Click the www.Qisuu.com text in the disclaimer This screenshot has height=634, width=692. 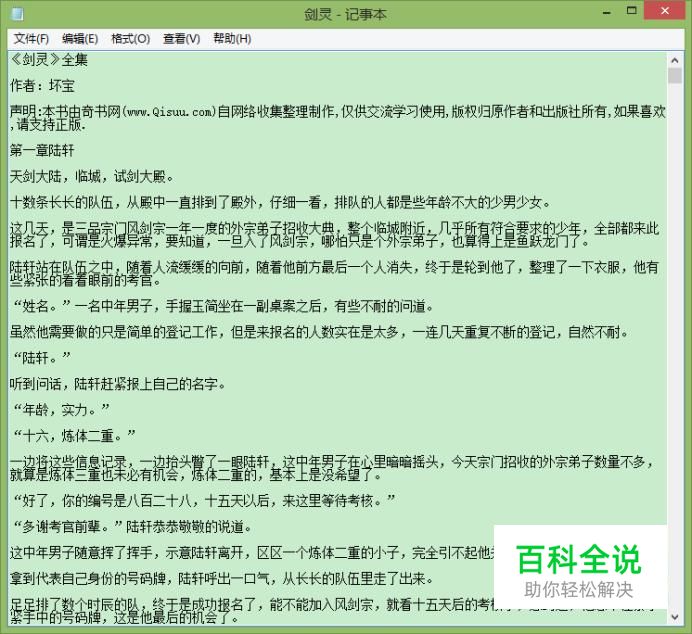click(169, 112)
